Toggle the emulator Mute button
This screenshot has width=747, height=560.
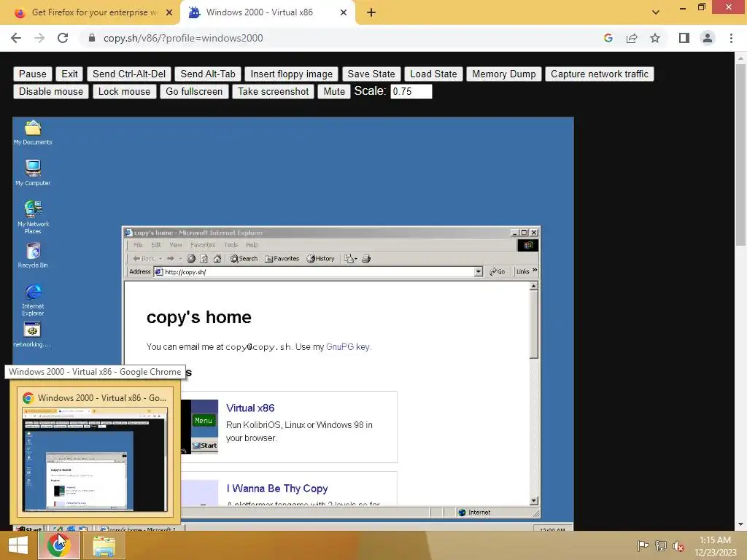[x=334, y=91]
